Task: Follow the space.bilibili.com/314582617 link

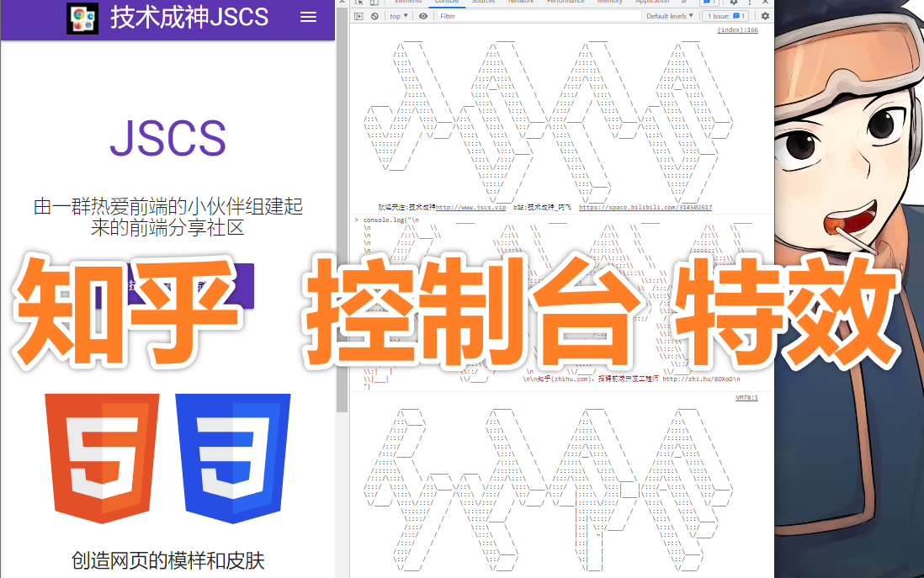Action: [x=645, y=208]
